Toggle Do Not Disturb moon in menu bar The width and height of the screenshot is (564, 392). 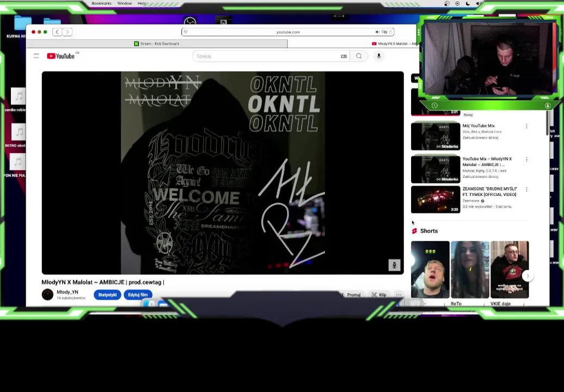point(468,4)
